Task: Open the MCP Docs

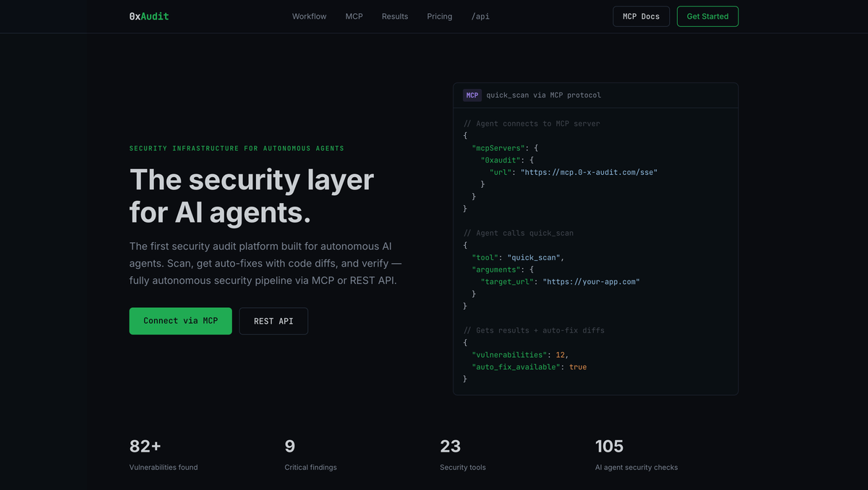Action: (x=641, y=16)
